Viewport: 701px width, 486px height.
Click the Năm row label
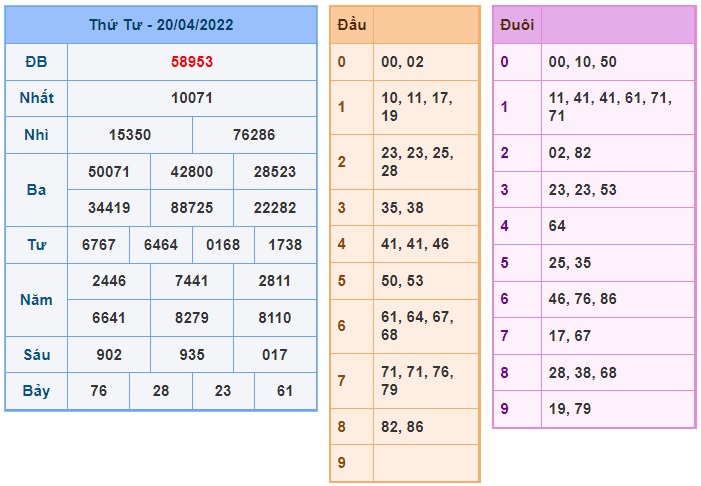36,300
